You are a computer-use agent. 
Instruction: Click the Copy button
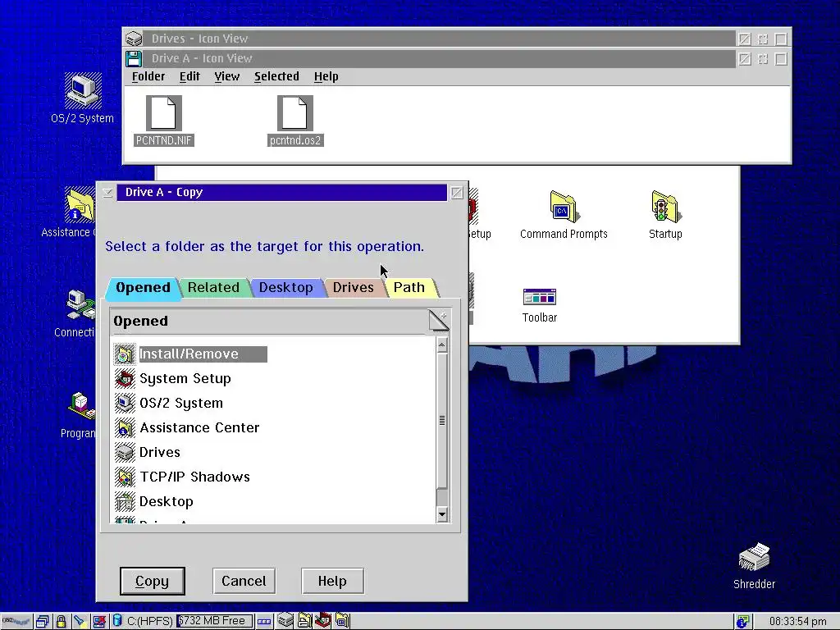[x=152, y=582]
